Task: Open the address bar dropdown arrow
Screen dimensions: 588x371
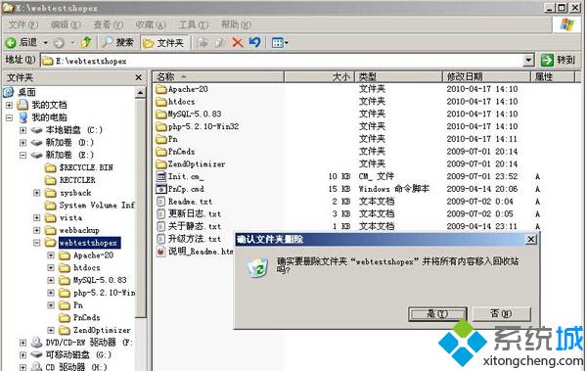Action: tap(528, 60)
